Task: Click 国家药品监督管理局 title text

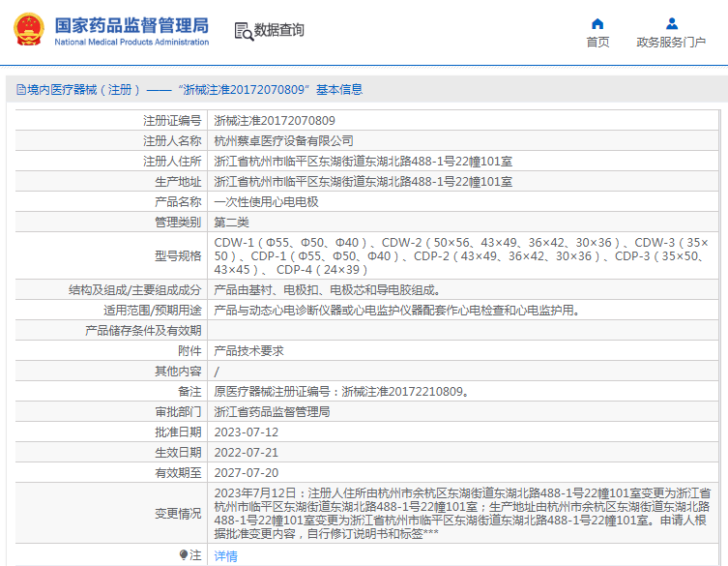Action: 131,25
